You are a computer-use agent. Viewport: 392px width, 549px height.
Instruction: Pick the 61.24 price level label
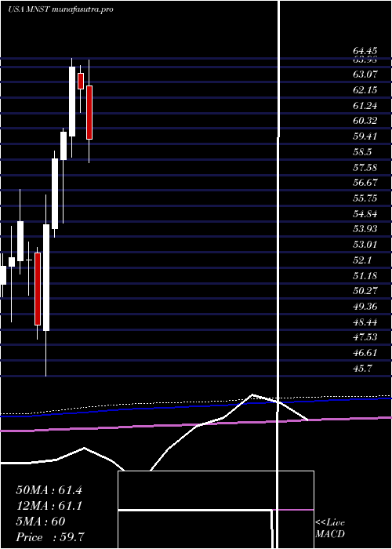point(365,105)
